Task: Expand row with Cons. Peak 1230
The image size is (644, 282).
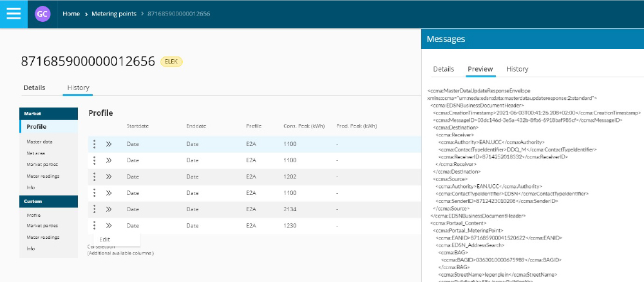Action: pyautogui.click(x=109, y=225)
